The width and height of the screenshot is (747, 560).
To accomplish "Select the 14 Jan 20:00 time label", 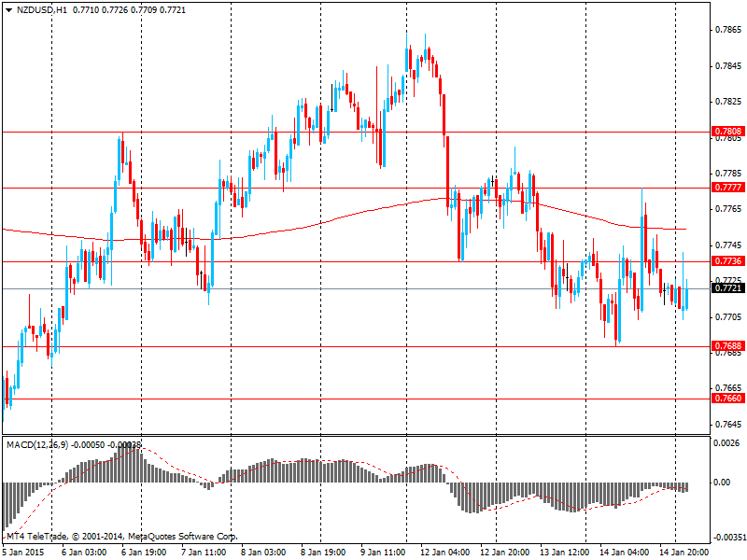I will click(684, 552).
